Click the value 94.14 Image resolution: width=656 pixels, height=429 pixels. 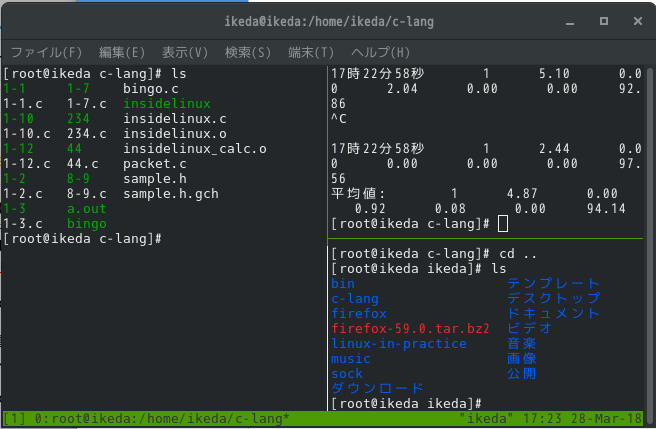tap(606, 208)
